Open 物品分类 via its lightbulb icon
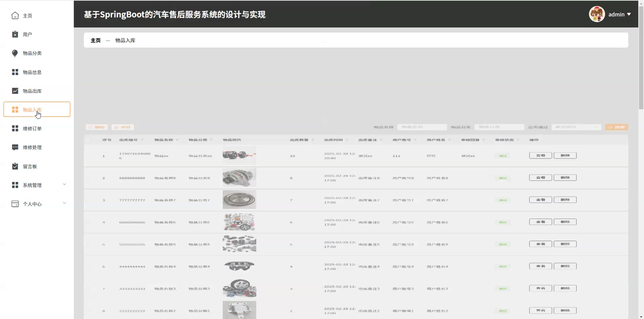Viewport: 644px width, 319px height. pos(15,53)
